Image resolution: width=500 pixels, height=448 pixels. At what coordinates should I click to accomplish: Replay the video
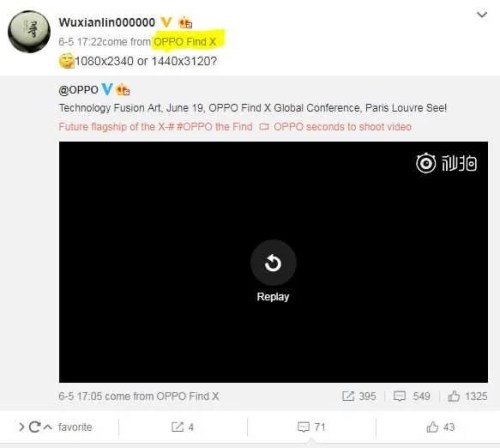point(273,263)
